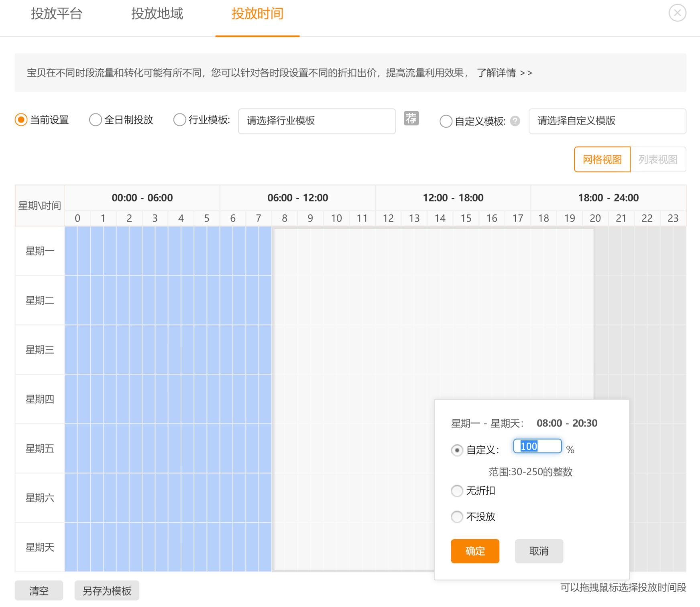This screenshot has width=700, height=607.
Task: Switch to 列表视图 view mode
Action: [x=659, y=159]
